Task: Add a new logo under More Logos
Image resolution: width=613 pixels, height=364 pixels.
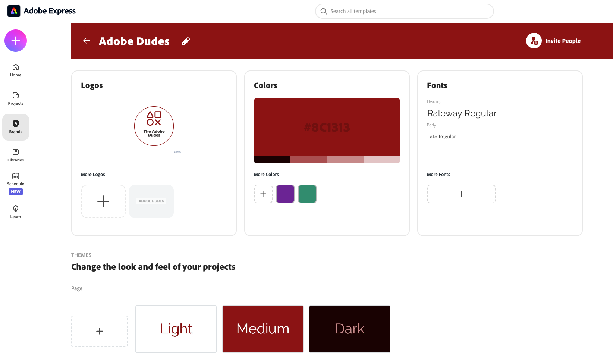Action: 103,201
